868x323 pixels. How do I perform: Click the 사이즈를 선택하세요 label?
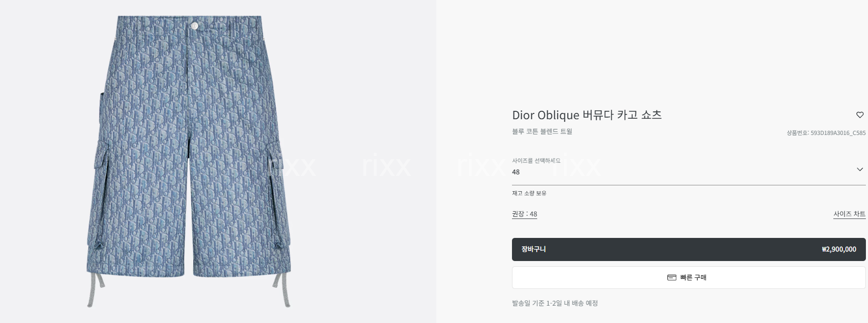(x=536, y=161)
